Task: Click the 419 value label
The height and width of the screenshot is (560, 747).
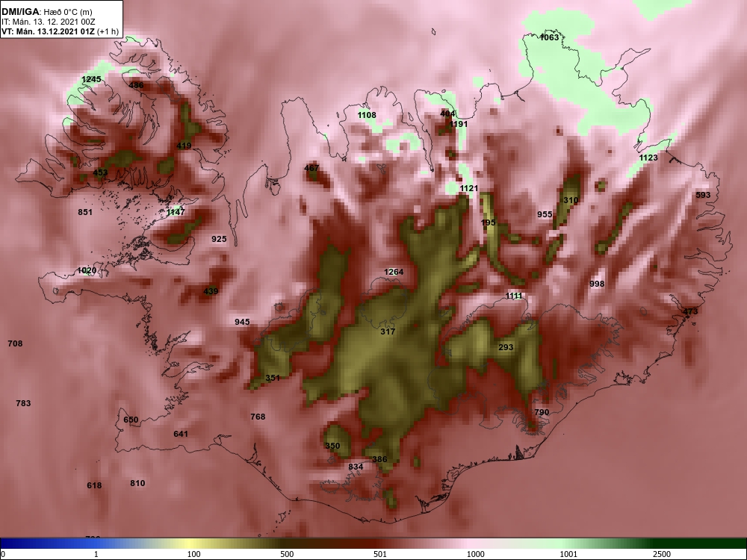Action: (x=184, y=146)
